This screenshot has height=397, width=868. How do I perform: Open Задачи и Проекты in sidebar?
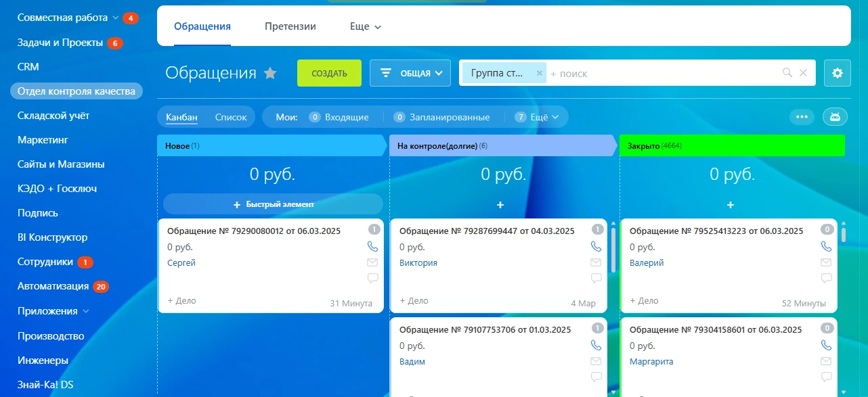point(60,43)
